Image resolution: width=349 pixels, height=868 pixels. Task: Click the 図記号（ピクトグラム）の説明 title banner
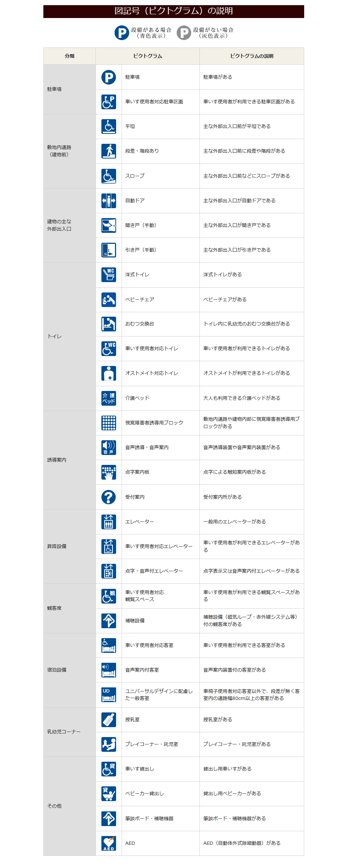pos(174,11)
